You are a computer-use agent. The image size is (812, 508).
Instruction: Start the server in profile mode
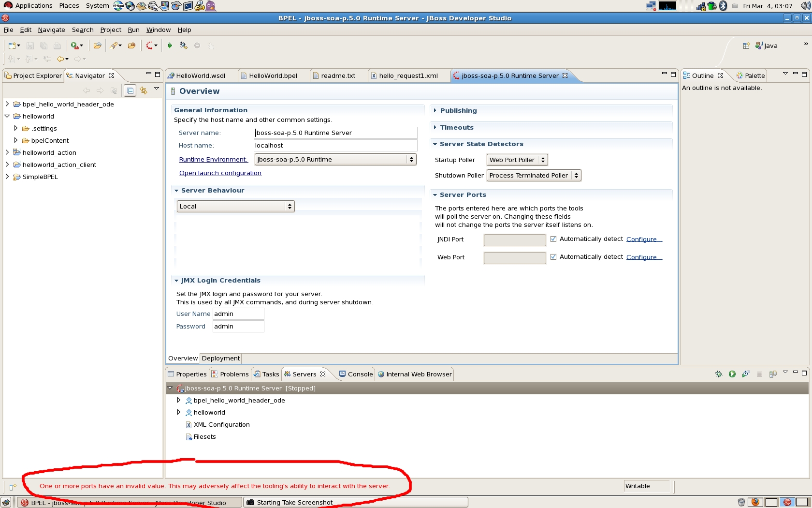coord(746,374)
